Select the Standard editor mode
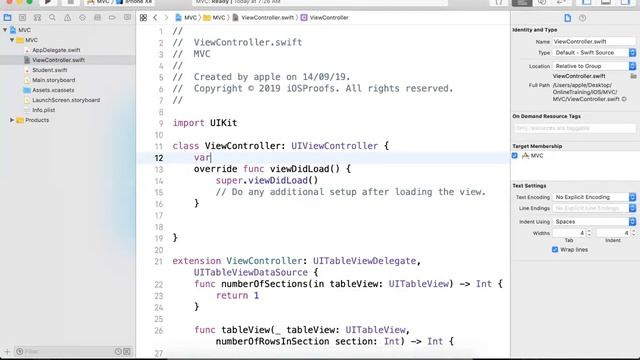The width and height of the screenshot is (640, 360). (x=522, y=2)
